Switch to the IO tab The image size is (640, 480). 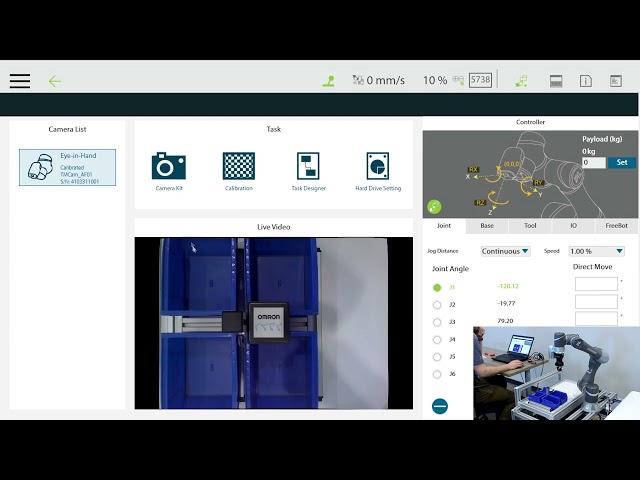click(x=573, y=226)
